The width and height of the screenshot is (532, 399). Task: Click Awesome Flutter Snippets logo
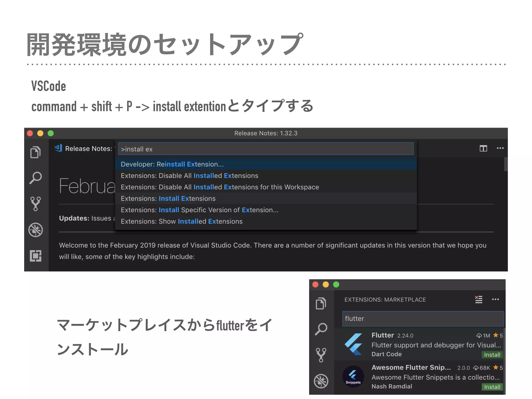[353, 376]
